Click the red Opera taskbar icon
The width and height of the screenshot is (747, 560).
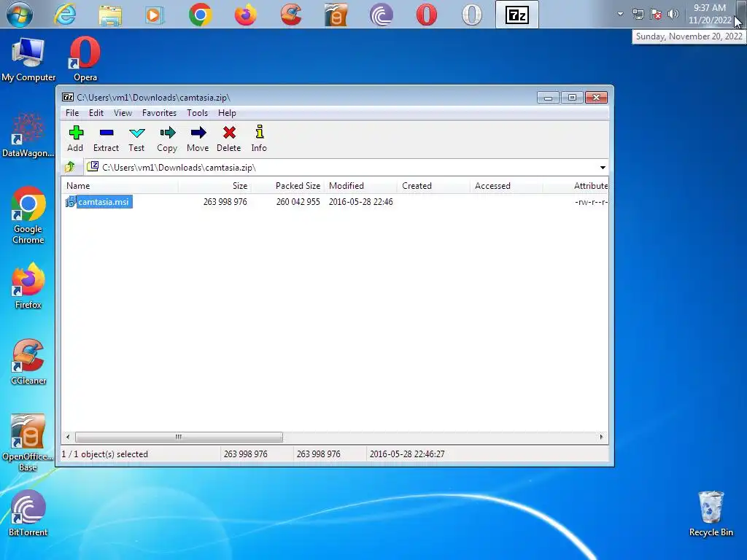coord(426,15)
